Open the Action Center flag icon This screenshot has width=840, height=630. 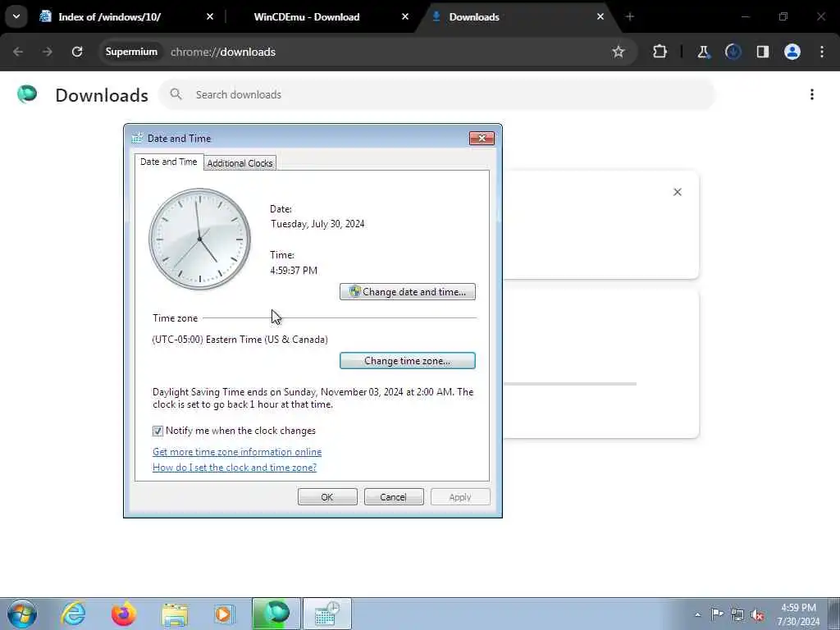[717, 614]
